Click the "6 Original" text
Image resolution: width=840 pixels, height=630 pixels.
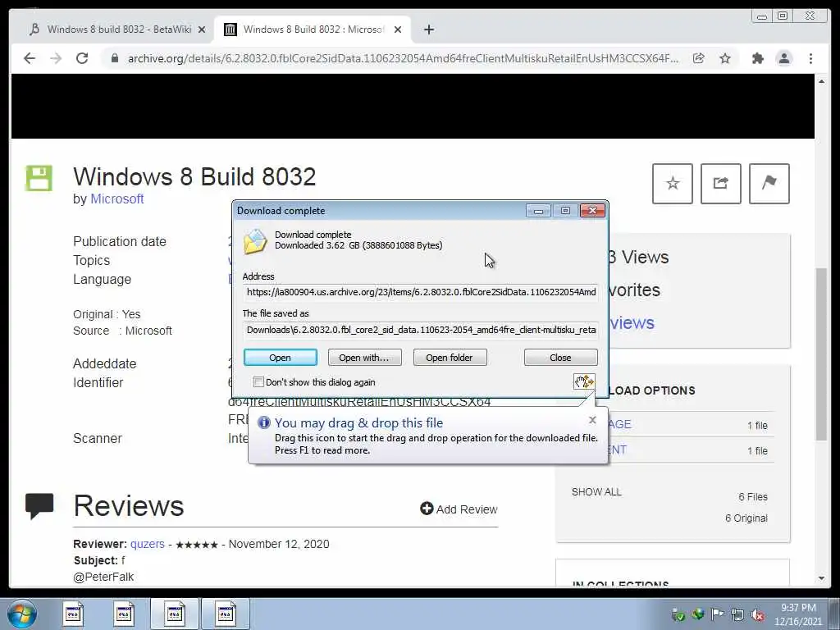746,518
